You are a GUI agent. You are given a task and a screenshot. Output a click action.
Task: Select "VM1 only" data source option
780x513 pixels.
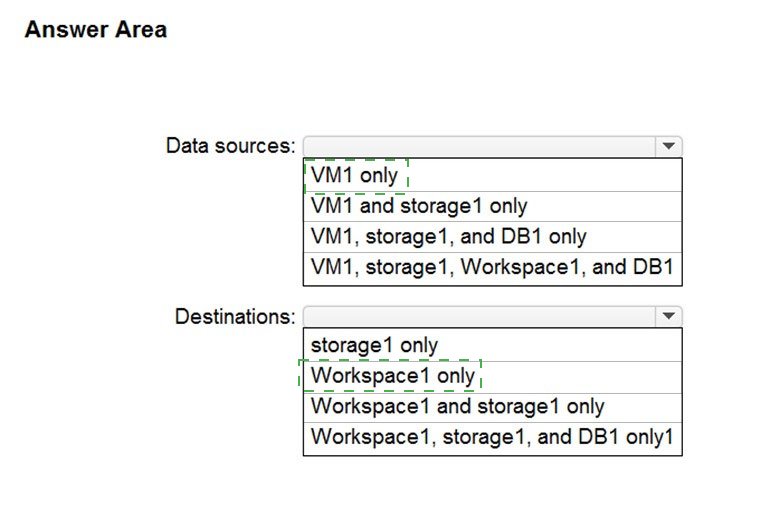tap(355, 176)
